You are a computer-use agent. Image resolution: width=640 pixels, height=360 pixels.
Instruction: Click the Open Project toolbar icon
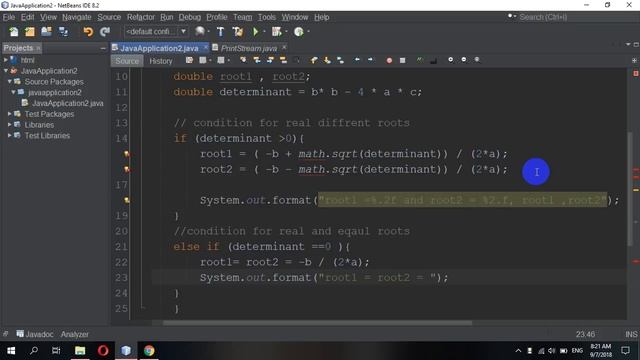point(46,32)
